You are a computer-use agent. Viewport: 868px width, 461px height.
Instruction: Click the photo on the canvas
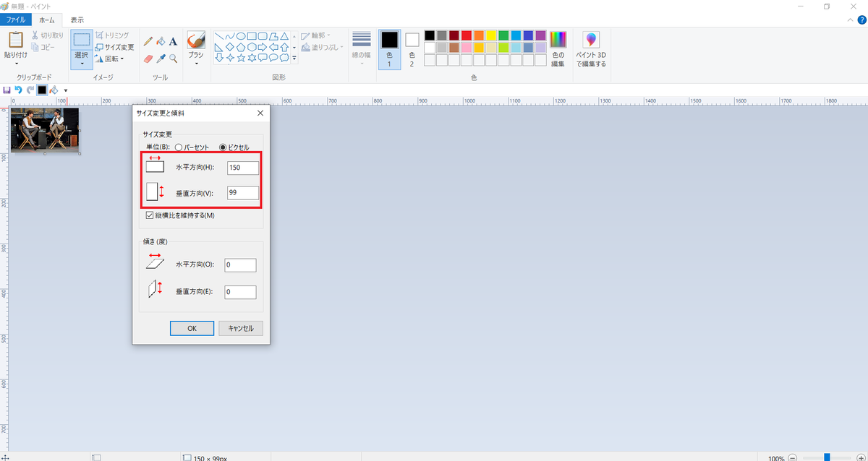pyautogui.click(x=45, y=130)
